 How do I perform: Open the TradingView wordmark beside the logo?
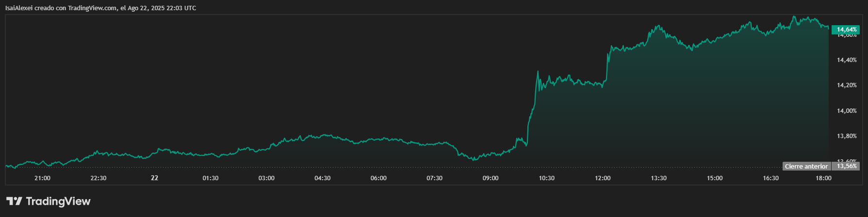58,201
